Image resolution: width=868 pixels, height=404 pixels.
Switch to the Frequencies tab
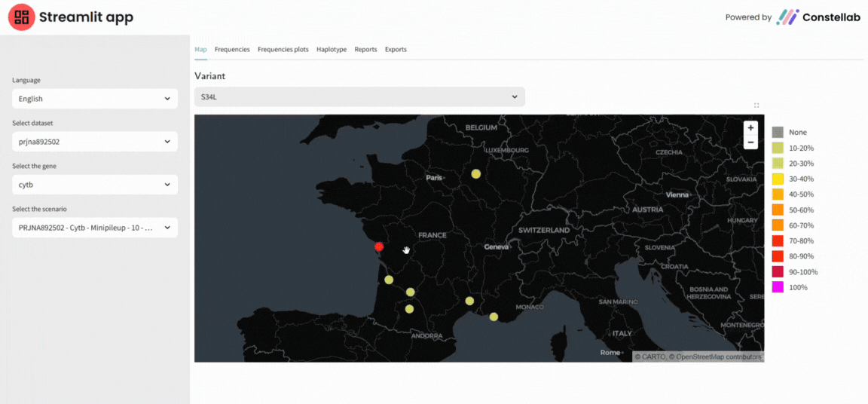(232, 50)
